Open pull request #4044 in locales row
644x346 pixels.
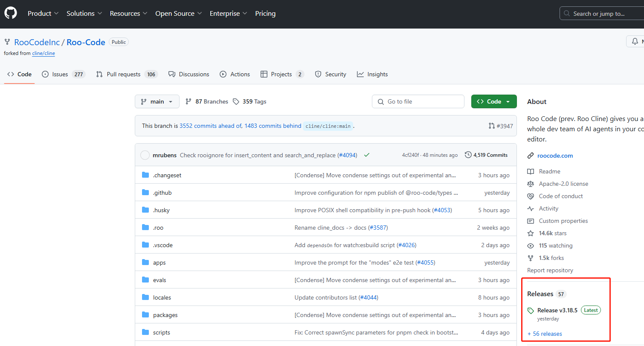point(368,297)
